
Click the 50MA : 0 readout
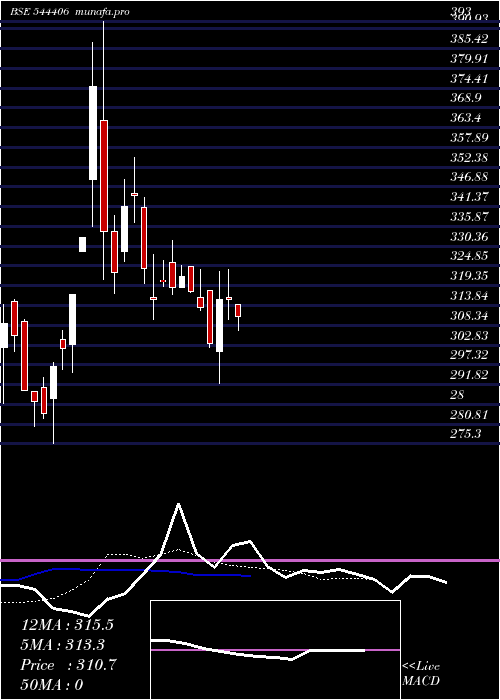[52, 685]
